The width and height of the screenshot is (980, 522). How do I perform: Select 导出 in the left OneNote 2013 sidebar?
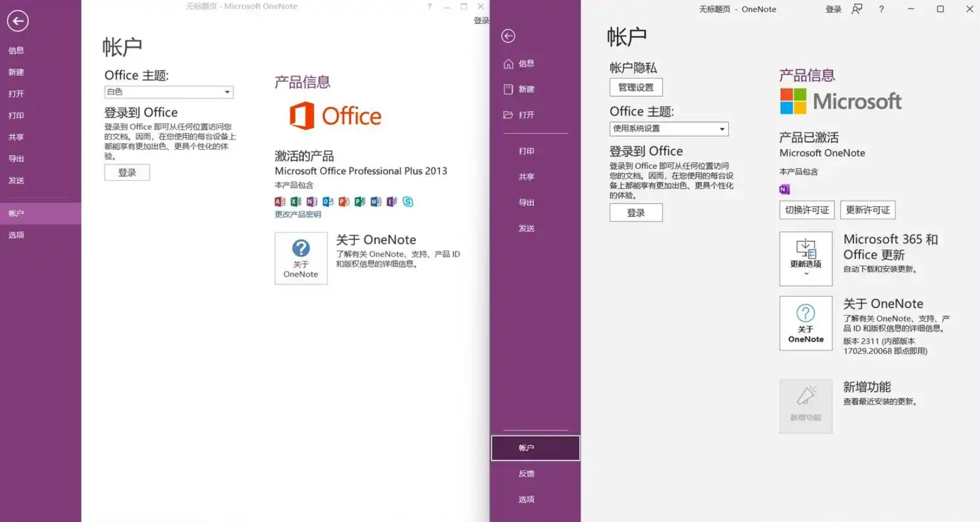coord(40,159)
